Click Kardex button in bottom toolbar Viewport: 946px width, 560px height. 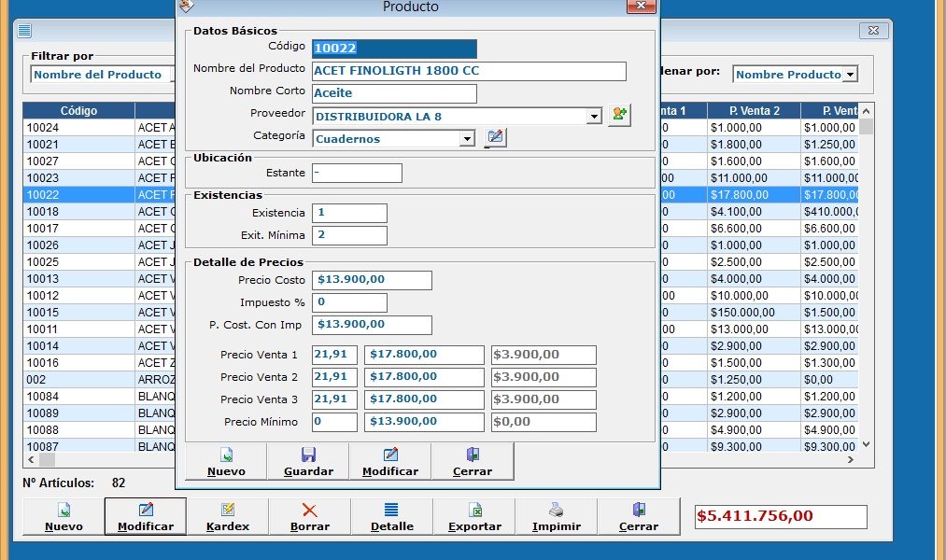(227, 517)
